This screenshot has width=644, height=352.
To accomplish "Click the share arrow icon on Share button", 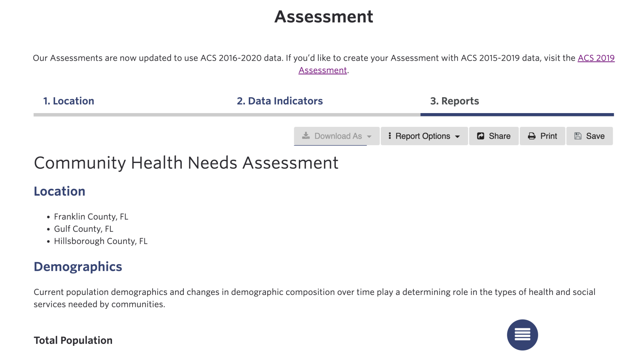I will (480, 136).
